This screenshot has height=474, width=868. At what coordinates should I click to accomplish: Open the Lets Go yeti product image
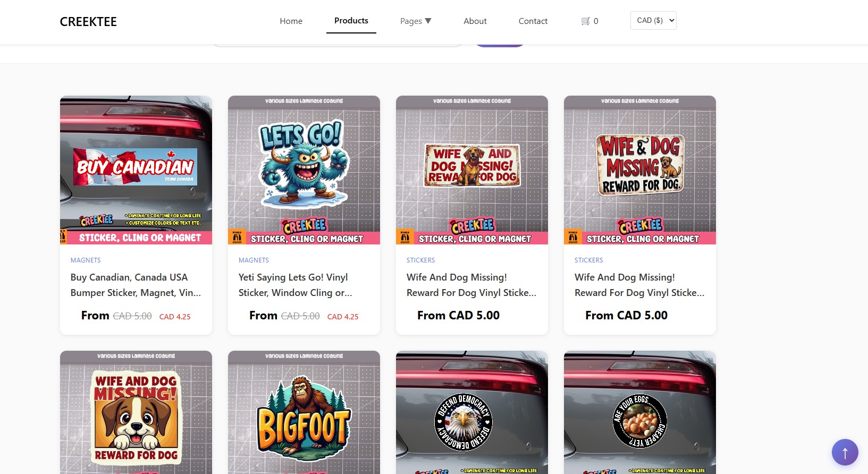click(x=304, y=170)
